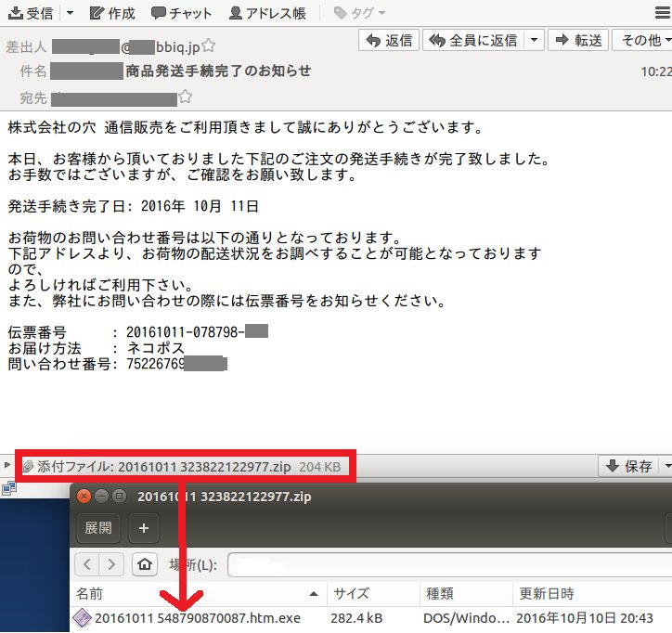Click the 保存 (Save) attachment button

[629, 466]
